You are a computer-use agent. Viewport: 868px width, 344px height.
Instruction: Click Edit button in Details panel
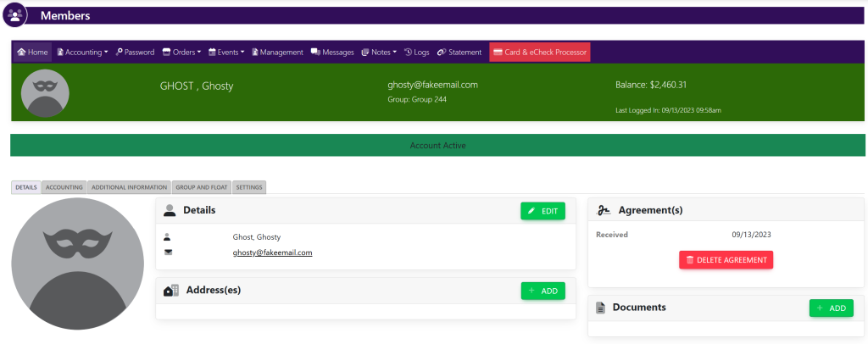pyautogui.click(x=542, y=211)
